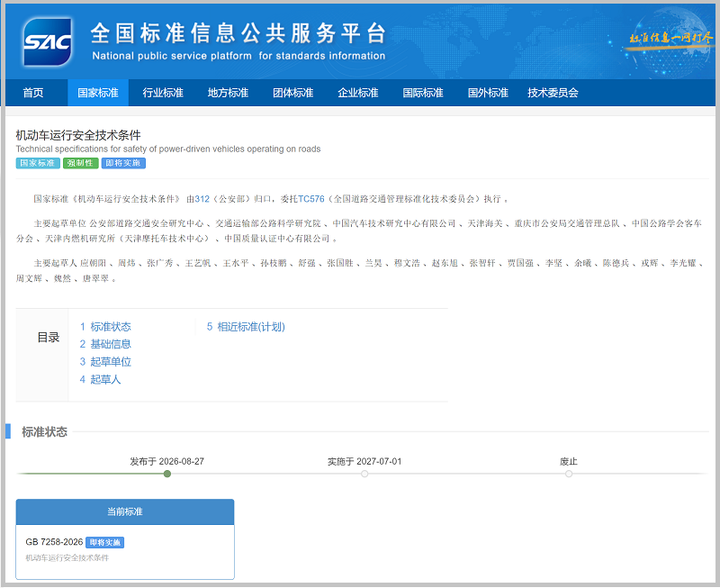Click the SAC logo icon

48,41
